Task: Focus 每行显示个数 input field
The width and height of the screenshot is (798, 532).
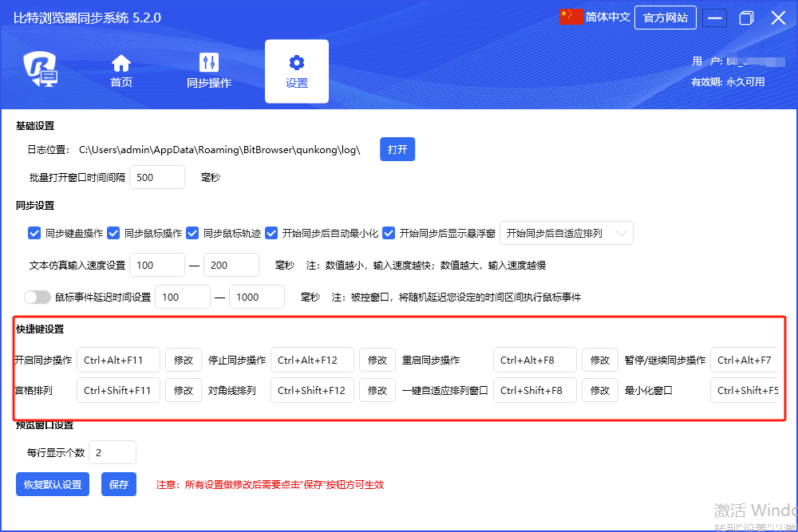Action: [x=113, y=452]
